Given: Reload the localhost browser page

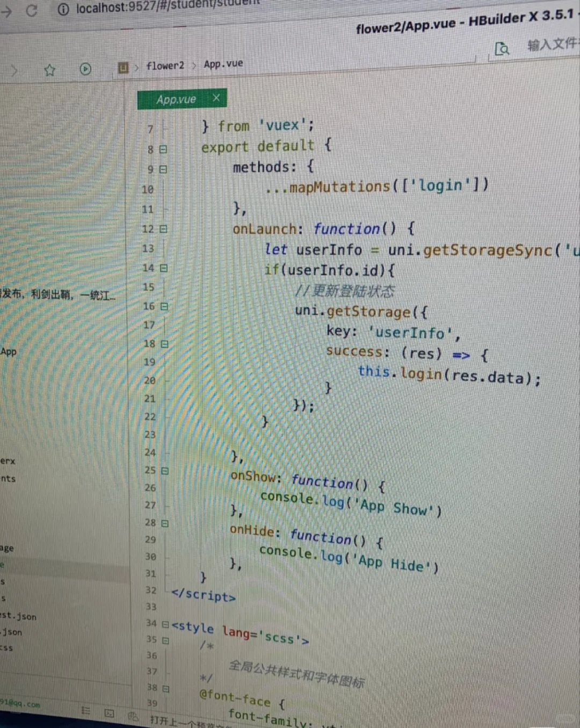Looking at the screenshot, I should tap(32, 10).
